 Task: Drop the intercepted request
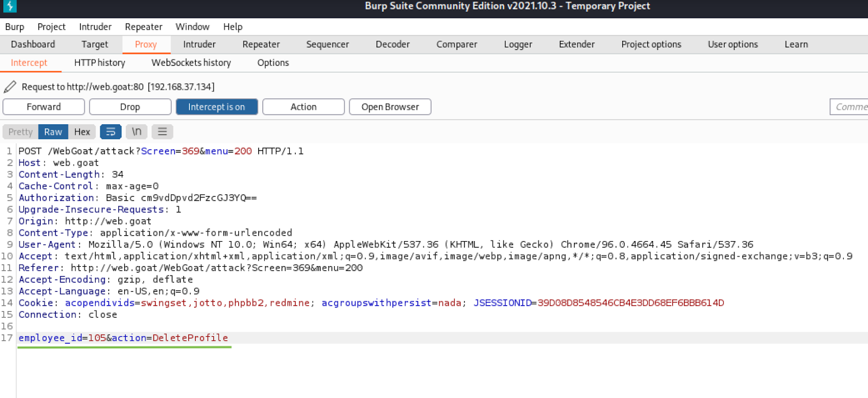pos(130,107)
